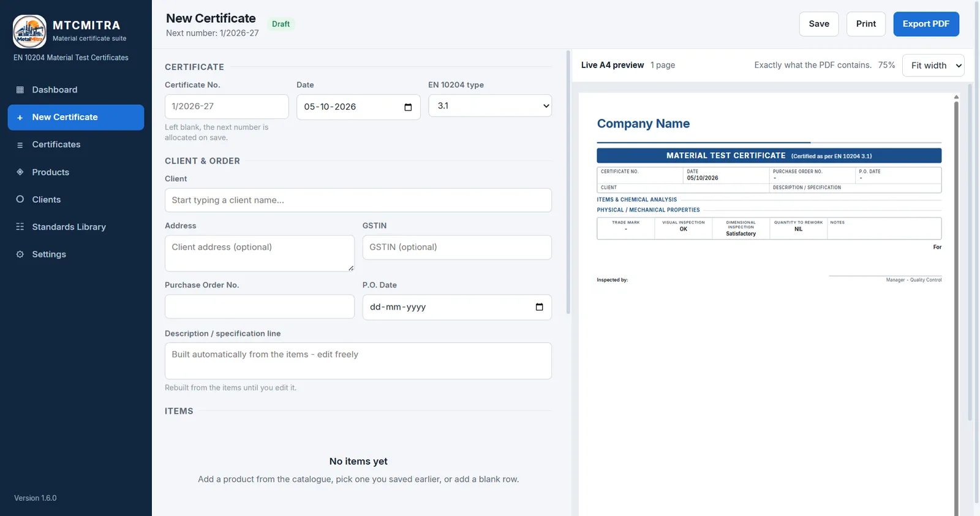Image resolution: width=980 pixels, height=516 pixels.
Task: Click the GSTIN input field
Action: pyautogui.click(x=457, y=248)
